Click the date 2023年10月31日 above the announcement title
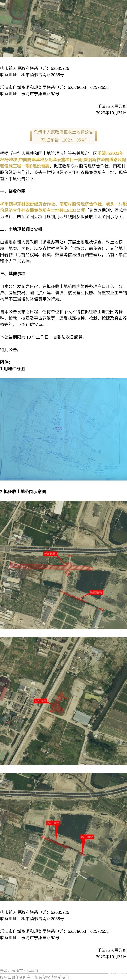The height and width of the screenshot is (980, 127). [111, 113]
